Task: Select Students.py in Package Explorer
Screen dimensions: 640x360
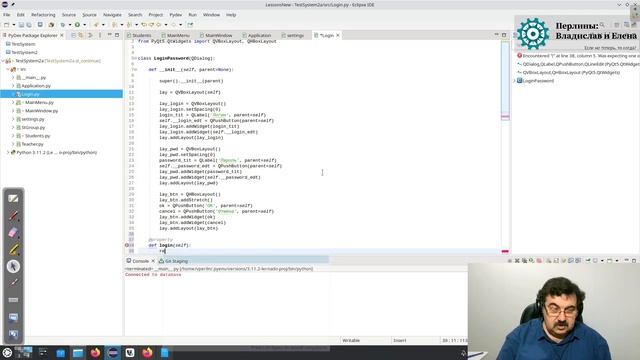Action: pos(37,136)
